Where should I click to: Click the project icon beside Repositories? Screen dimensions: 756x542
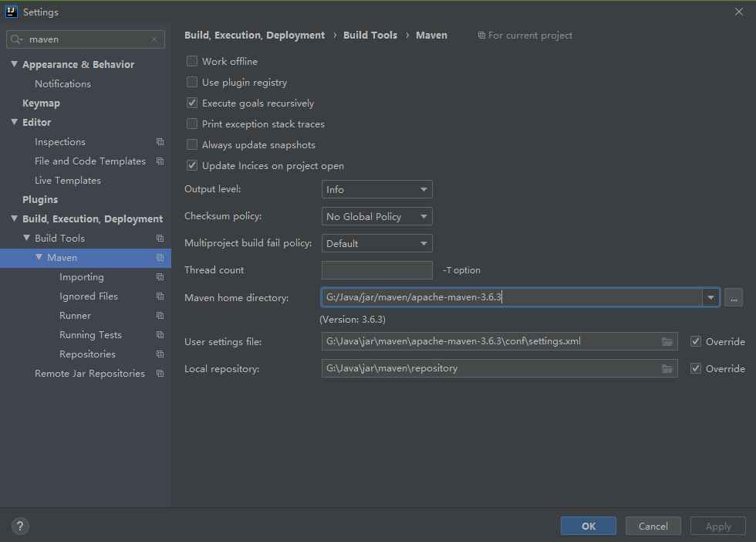click(160, 354)
